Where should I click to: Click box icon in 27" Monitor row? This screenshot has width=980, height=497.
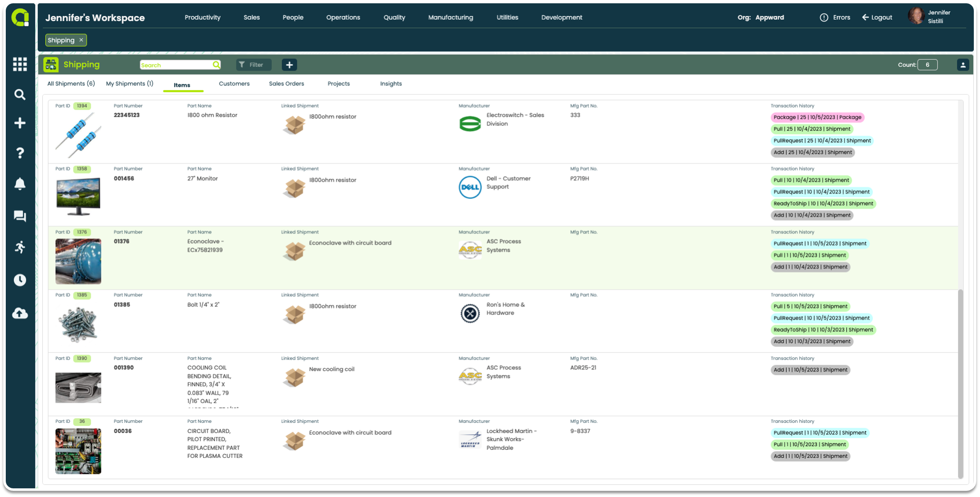294,188
